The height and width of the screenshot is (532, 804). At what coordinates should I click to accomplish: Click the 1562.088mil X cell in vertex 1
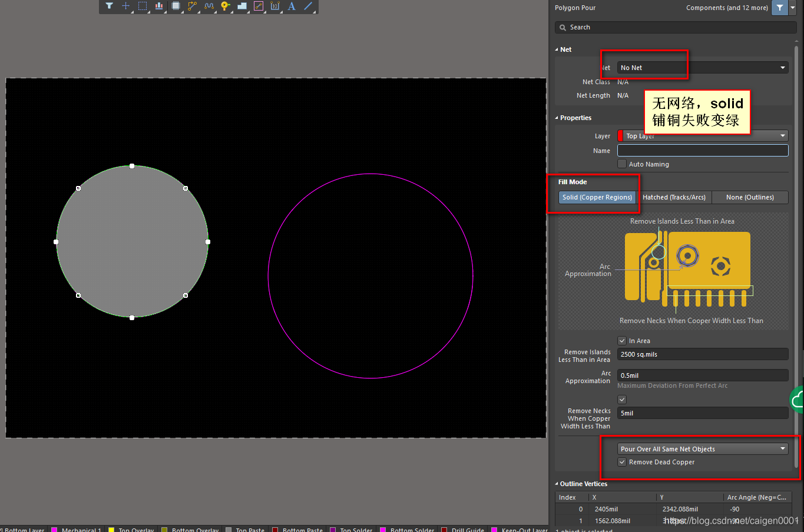click(623, 521)
